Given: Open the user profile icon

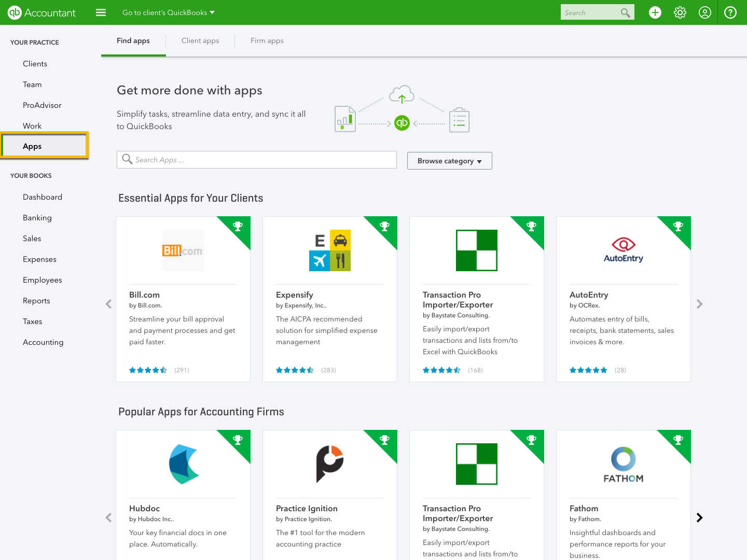Looking at the screenshot, I should (705, 12).
